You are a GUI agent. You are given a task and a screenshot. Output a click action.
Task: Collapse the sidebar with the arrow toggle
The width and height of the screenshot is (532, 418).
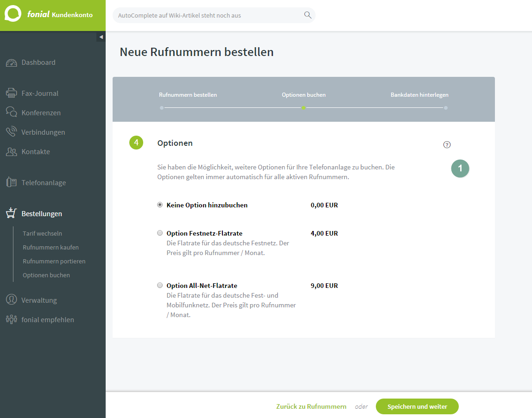pyautogui.click(x=101, y=37)
